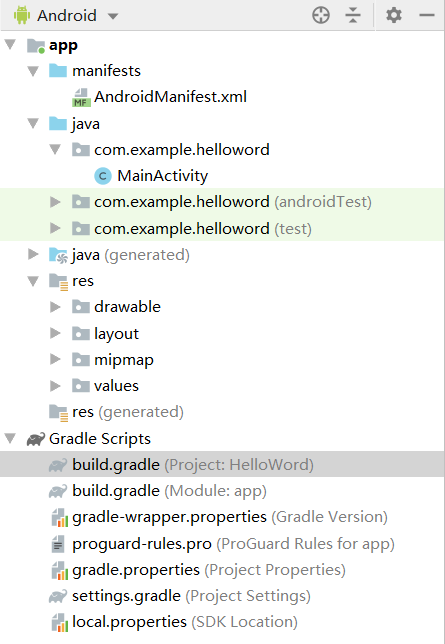The image size is (445, 644).
Task: Click the gradle.properties file icon
Action: (60, 570)
